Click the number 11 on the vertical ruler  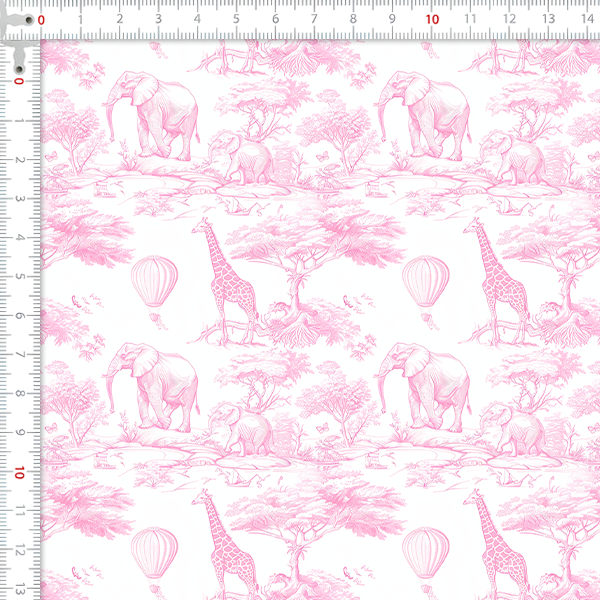(19, 511)
